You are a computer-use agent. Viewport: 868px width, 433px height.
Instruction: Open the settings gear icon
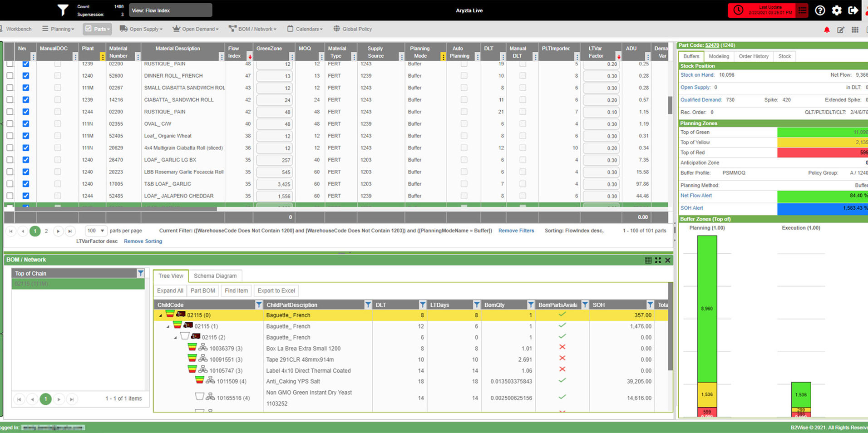tap(837, 10)
